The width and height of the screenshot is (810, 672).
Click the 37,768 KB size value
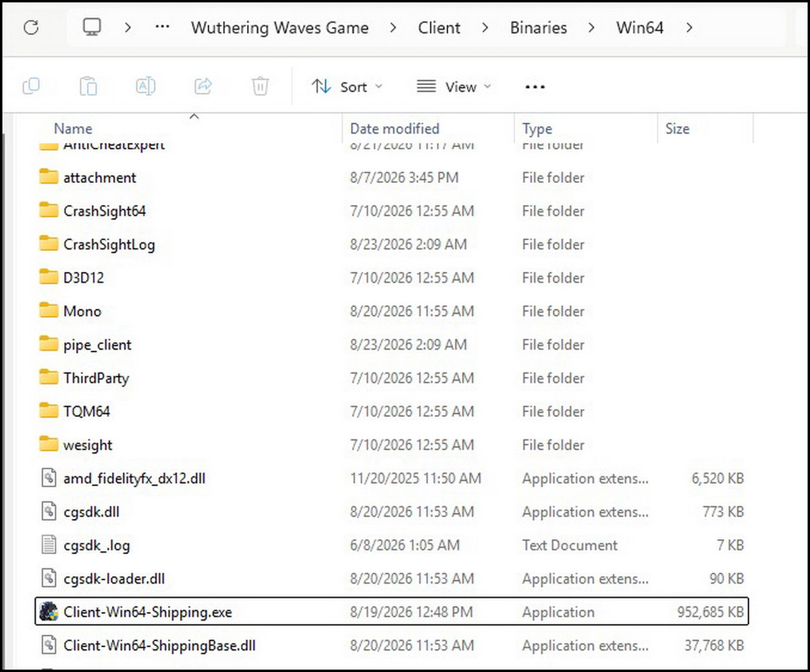tap(714, 646)
